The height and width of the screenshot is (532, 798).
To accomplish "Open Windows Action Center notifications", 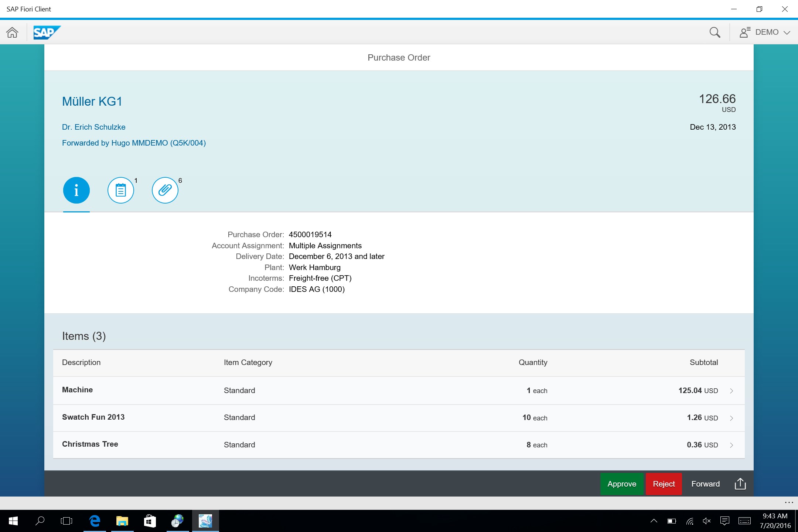I will tap(724, 521).
